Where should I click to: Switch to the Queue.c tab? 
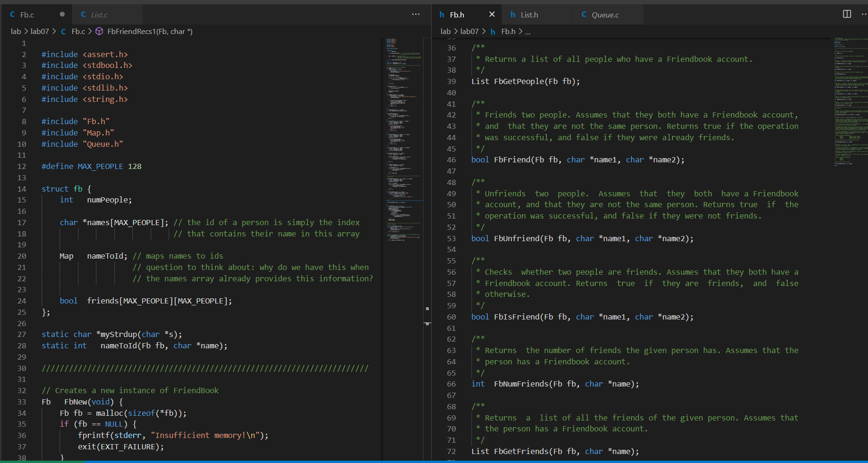click(x=605, y=15)
